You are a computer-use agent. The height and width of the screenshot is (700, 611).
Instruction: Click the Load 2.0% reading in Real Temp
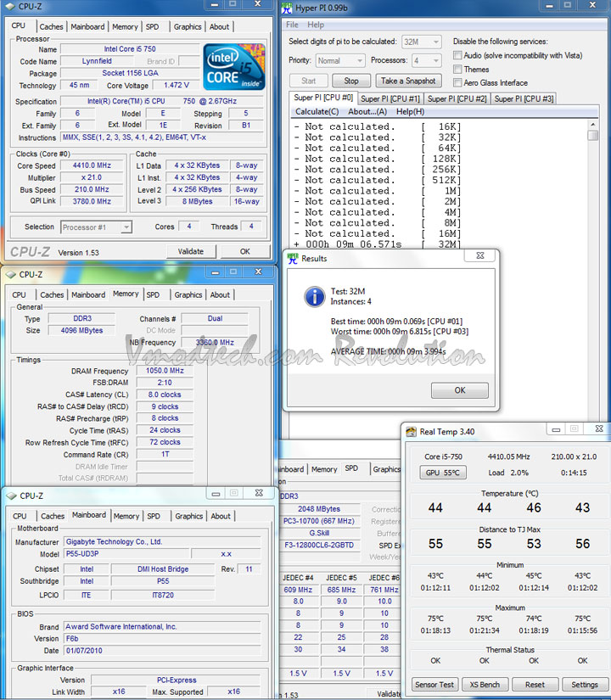point(508,473)
